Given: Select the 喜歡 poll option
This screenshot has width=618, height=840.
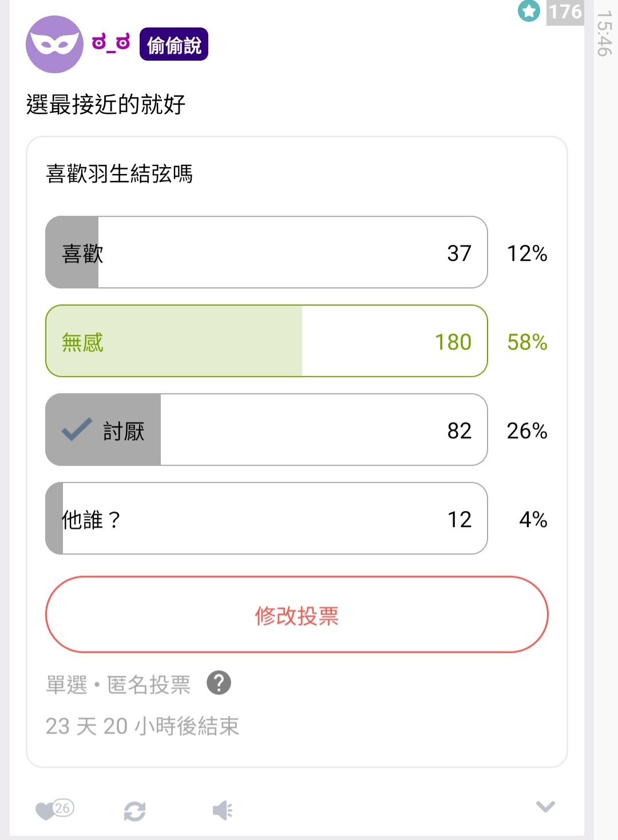Looking at the screenshot, I should coord(267,252).
